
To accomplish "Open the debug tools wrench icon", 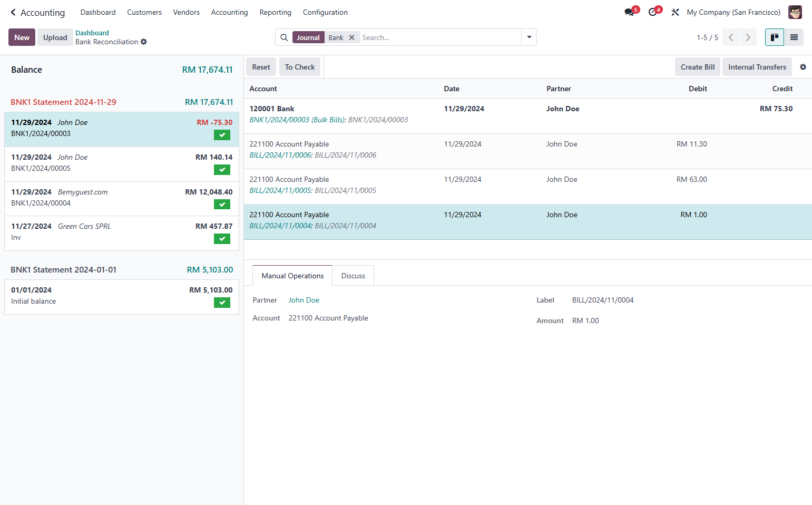I will (675, 12).
